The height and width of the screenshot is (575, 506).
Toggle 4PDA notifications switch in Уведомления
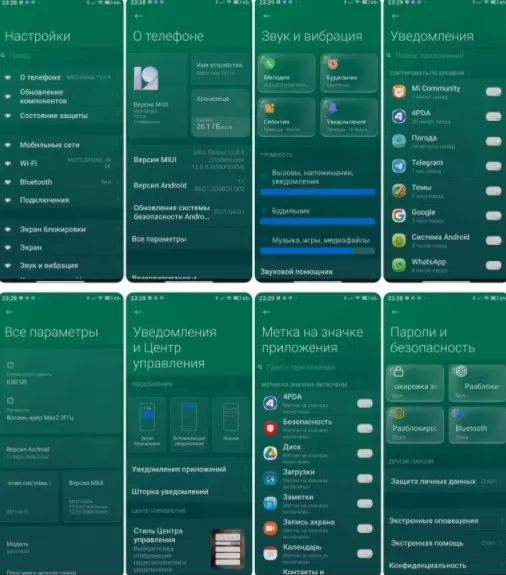tap(493, 116)
